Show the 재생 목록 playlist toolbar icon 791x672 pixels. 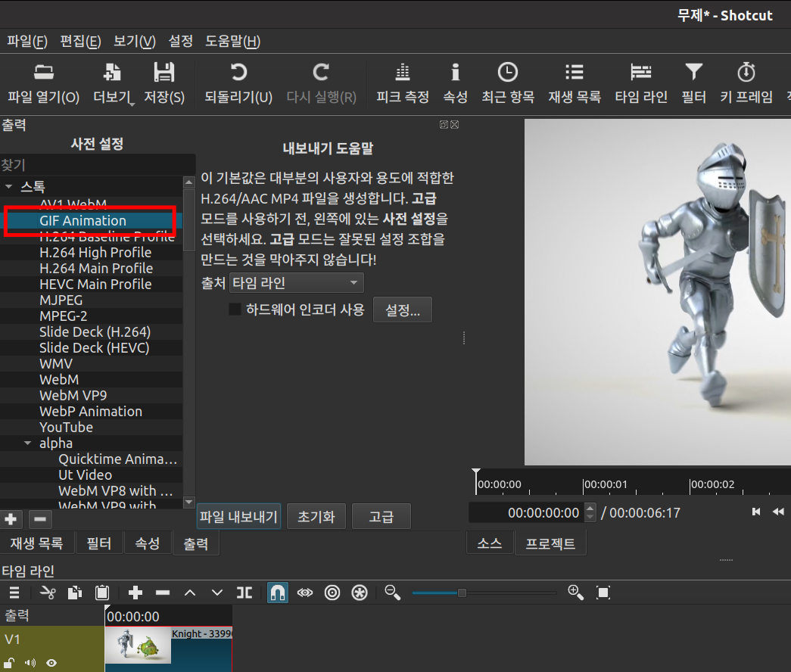click(575, 73)
